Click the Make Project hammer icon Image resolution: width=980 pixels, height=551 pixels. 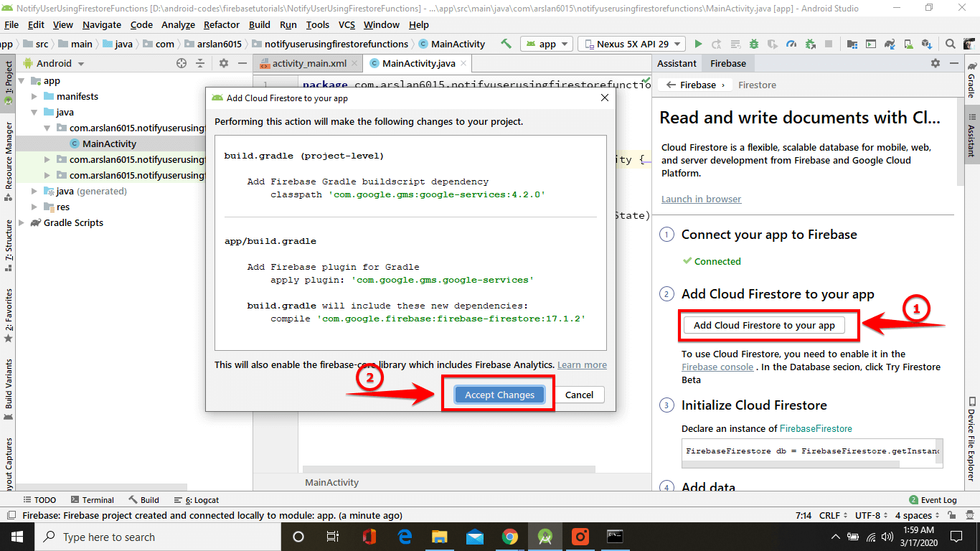point(506,44)
